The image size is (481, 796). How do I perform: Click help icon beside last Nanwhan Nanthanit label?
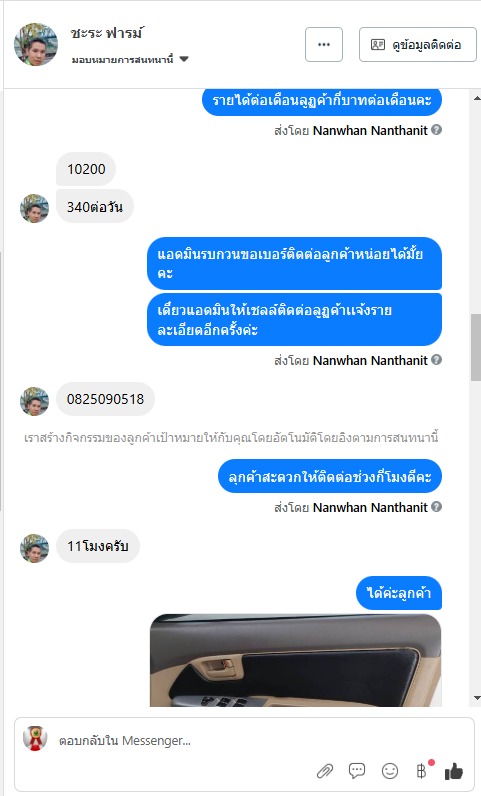[x=436, y=507]
